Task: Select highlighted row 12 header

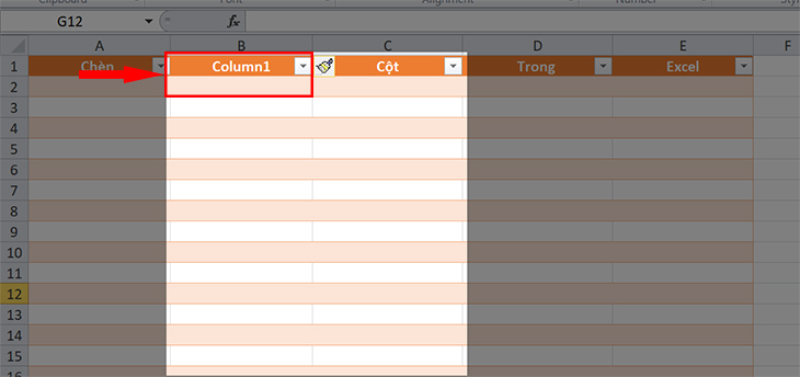Action: 14,293
